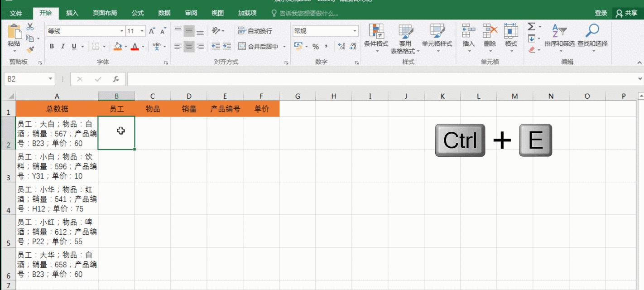Open Format as Table (套用表格格式)
Screen dimensions: 644x290
pos(405,39)
